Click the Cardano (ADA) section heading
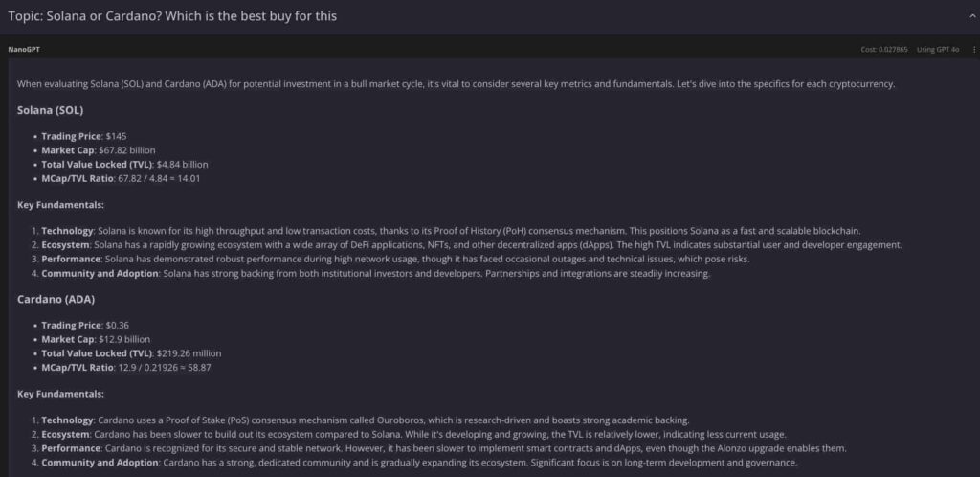 pyautogui.click(x=56, y=300)
